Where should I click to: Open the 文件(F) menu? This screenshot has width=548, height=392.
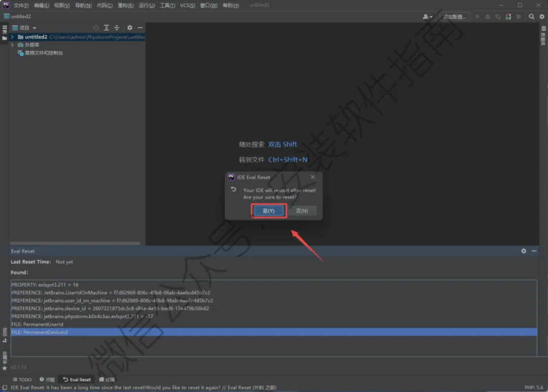[21, 5]
